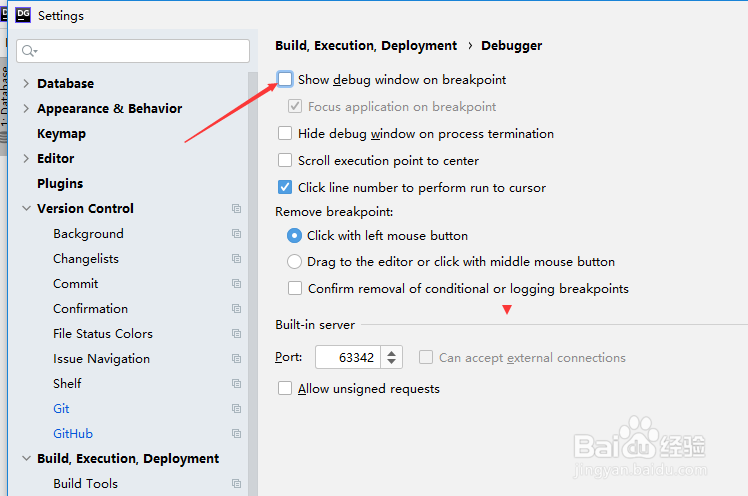Screen dimensions: 748x496
Task: Expand the Database settings section
Action: tap(26, 84)
